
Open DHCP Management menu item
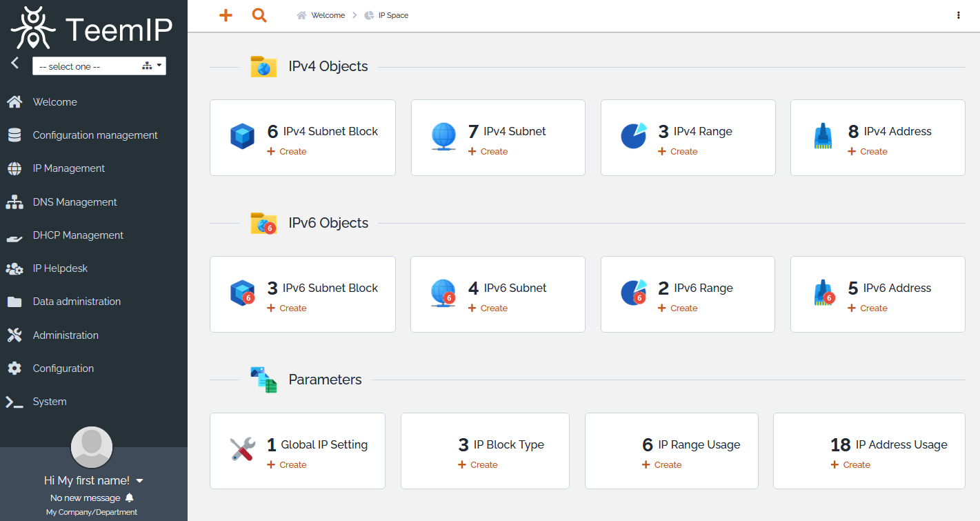78,235
